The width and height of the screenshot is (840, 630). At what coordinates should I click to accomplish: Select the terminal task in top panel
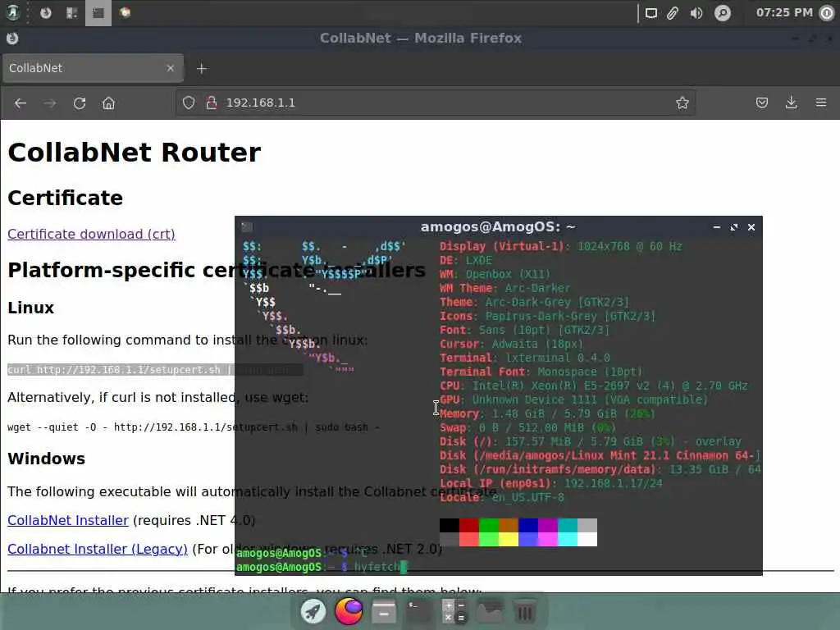pyautogui.click(x=98, y=13)
